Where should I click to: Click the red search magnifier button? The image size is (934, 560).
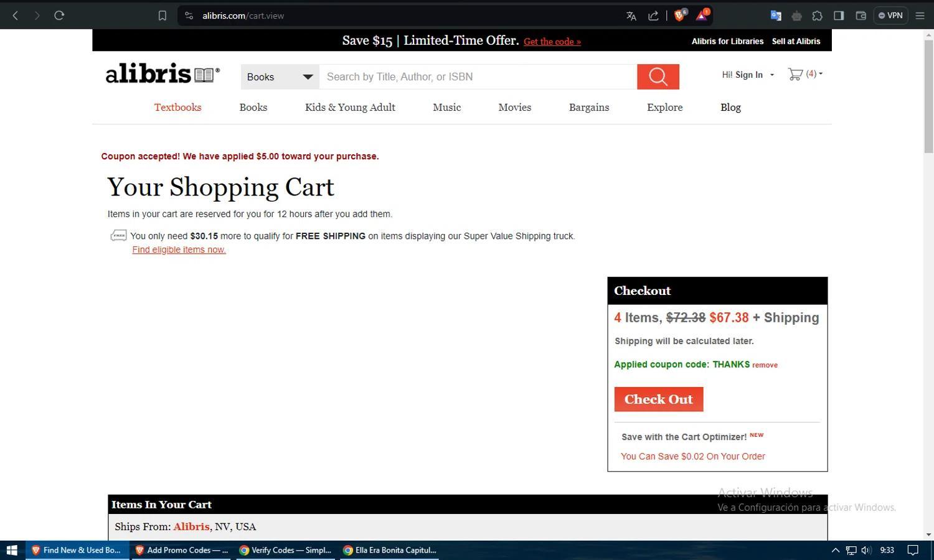click(658, 77)
